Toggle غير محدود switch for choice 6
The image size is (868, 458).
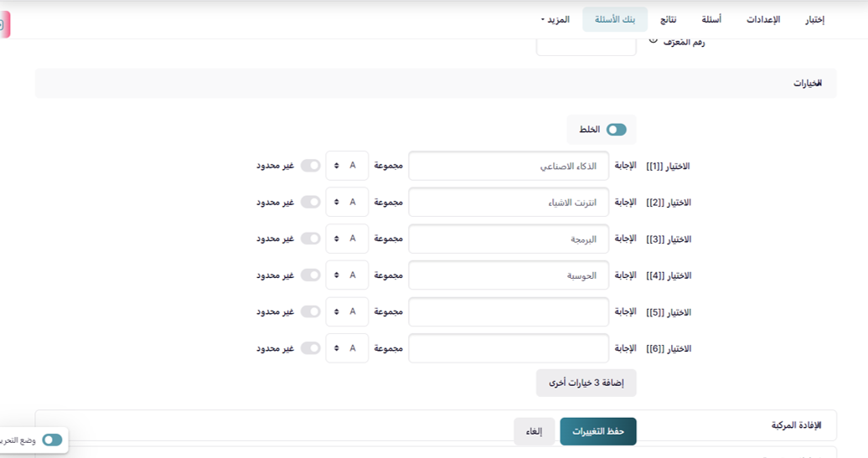311,348
